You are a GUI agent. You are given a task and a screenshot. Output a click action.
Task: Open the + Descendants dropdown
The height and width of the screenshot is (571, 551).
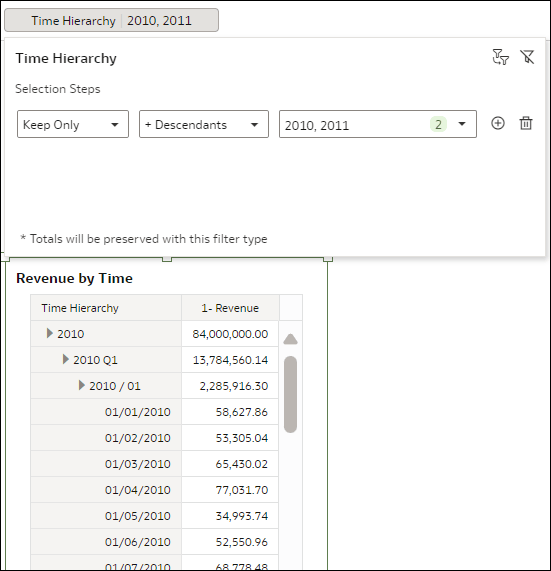click(x=204, y=124)
